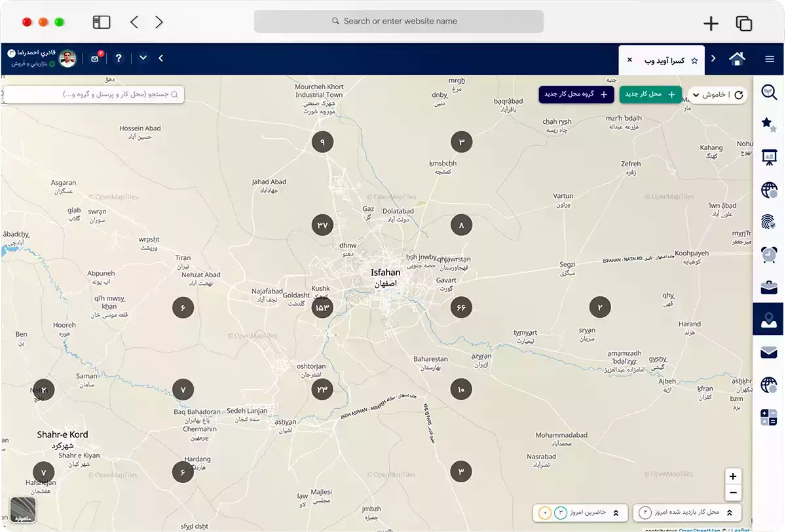The image size is (786, 532).
Task: Select the map cluster marker ۲۳
Action: (322, 390)
